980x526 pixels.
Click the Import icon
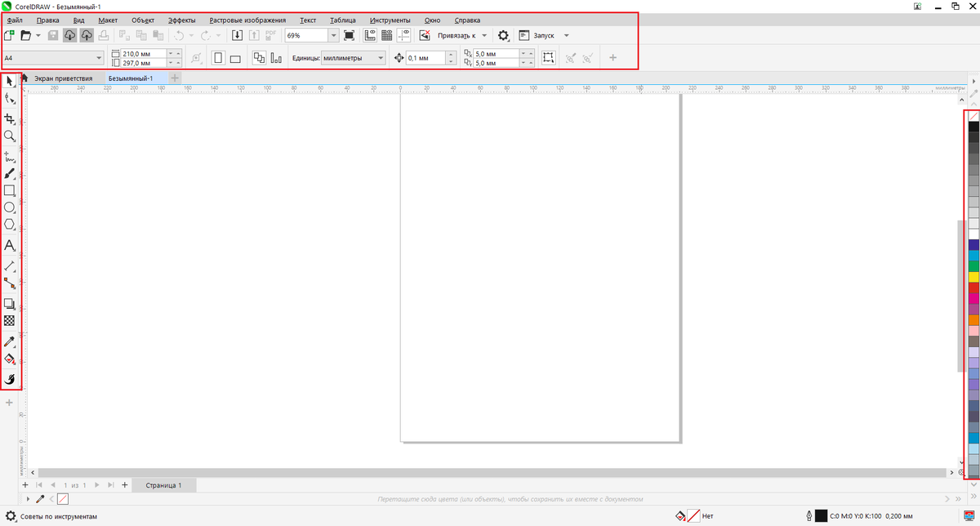pos(237,35)
